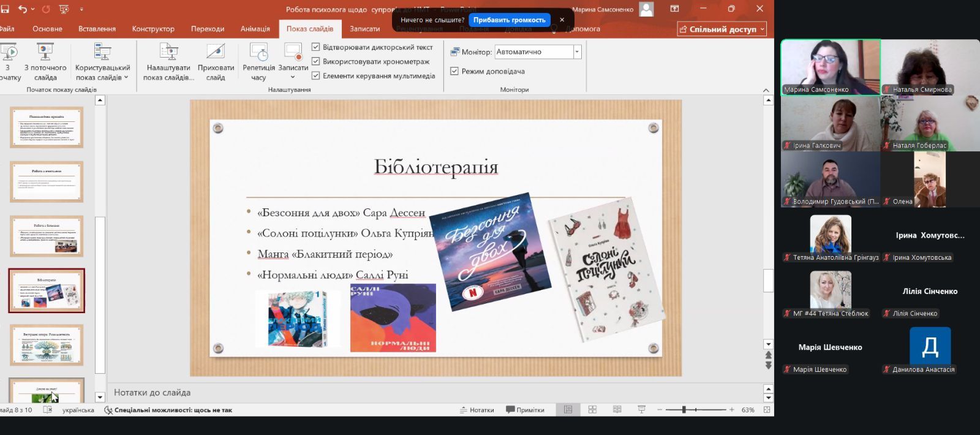Click the 'Спільний доступ' share button
Image resolution: width=980 pixels, height=435 pixels.
(x=722, y=29)
